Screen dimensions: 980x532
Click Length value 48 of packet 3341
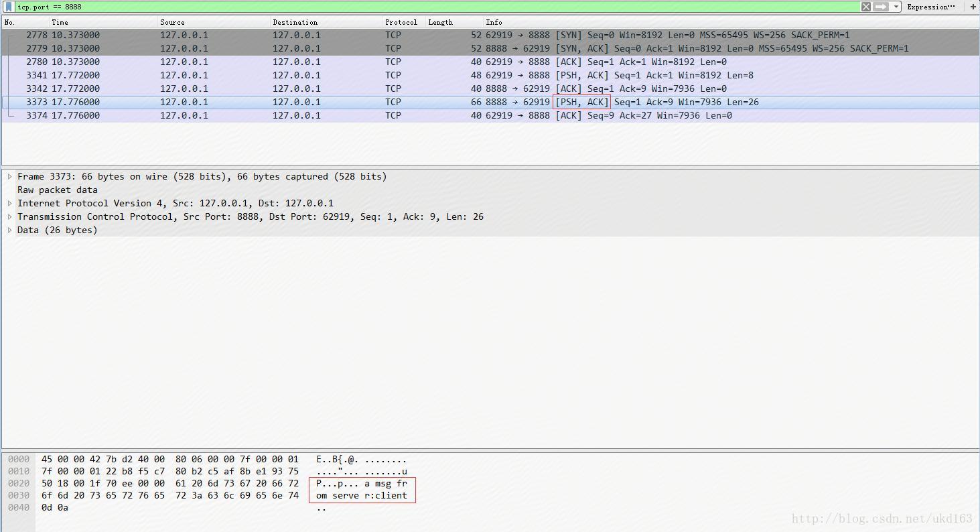point(476,75)
